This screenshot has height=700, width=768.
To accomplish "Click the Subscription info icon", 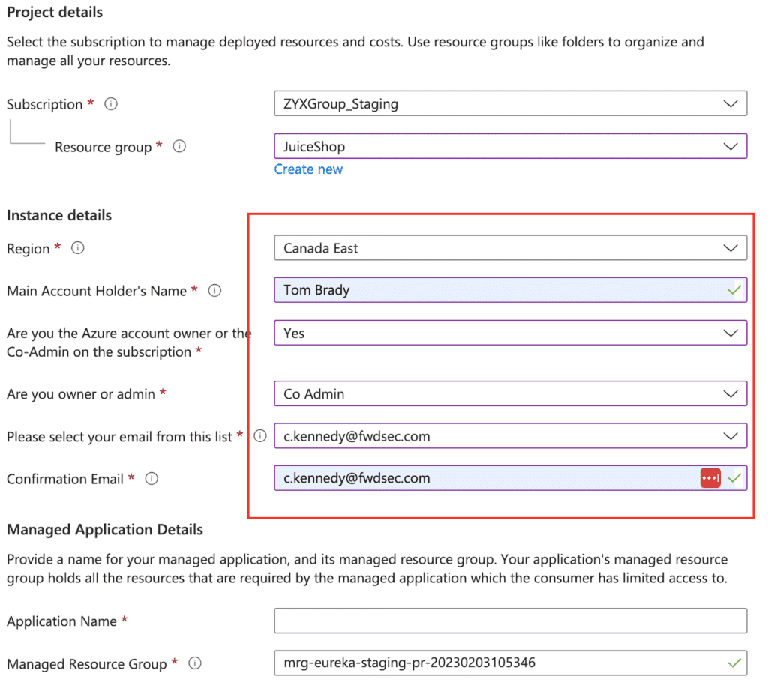I will coord(111,103).
